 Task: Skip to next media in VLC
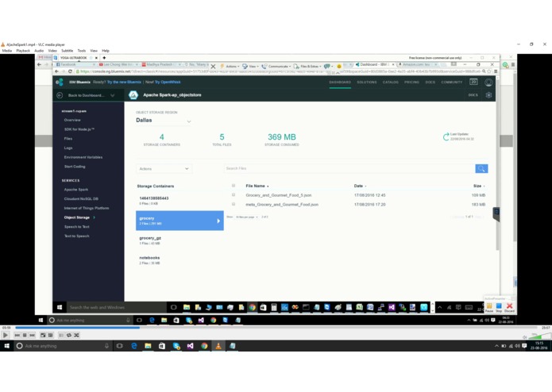tap(32, 335)
